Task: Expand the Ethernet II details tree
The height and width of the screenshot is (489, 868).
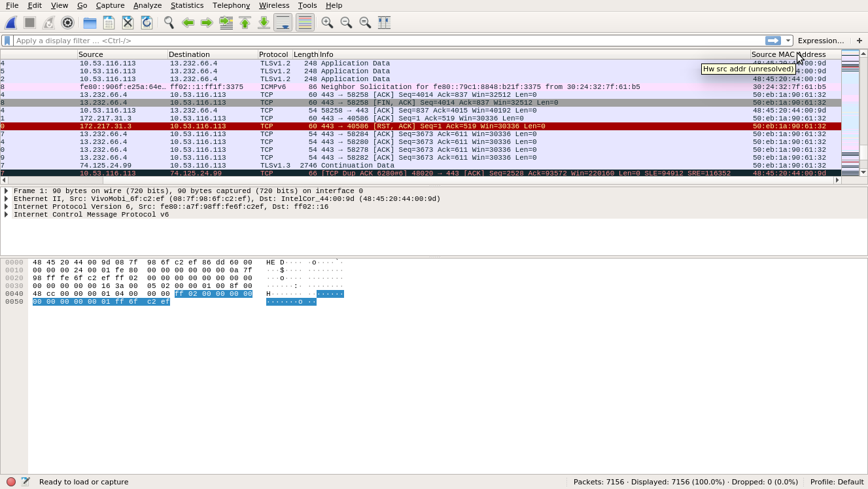Action: click(7, 199)
